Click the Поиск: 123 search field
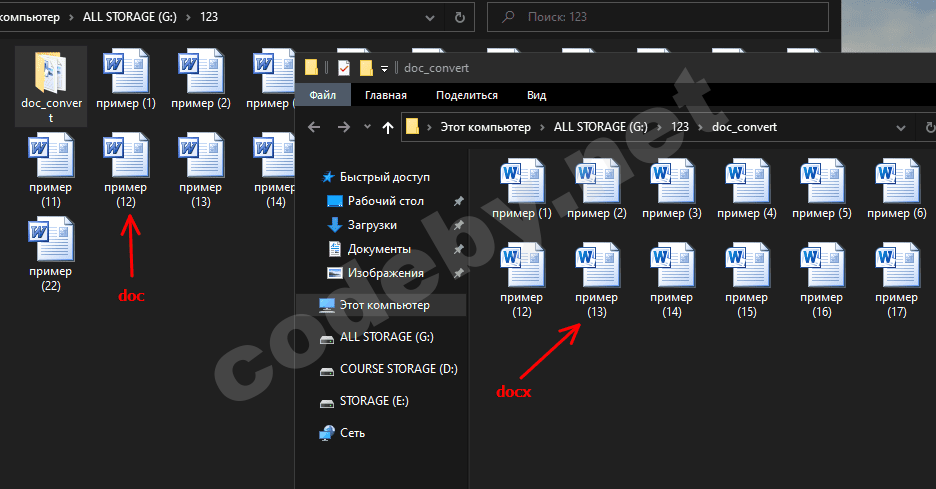This screenshot has height=489, width=936. (x=658, y=17)
